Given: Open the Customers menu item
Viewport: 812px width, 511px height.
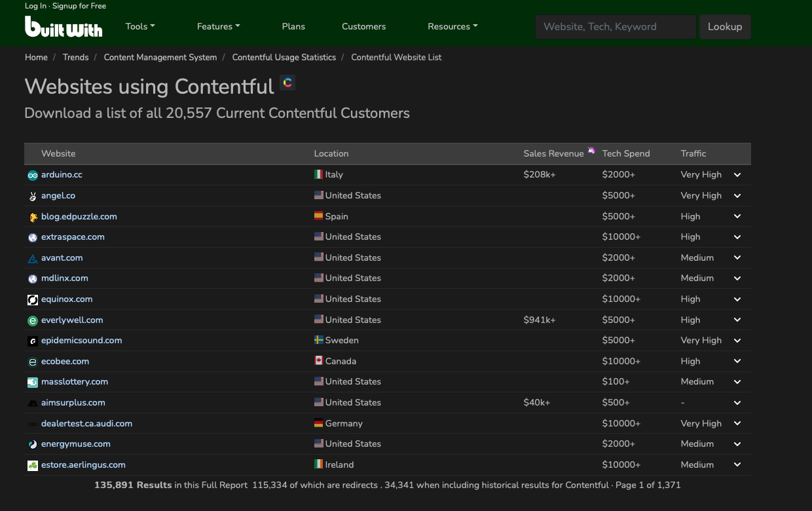Looking at the screenshot, I should pos(363,27).
